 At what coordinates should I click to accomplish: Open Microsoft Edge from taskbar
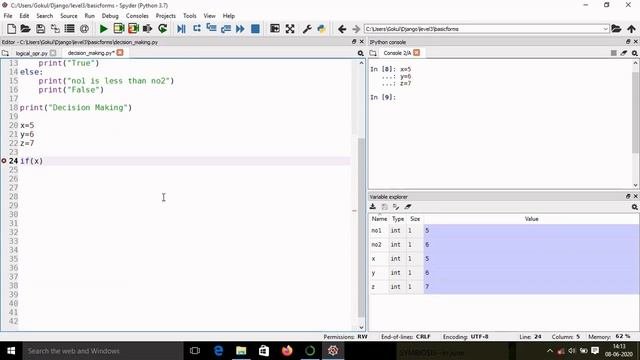pos(218,351)
